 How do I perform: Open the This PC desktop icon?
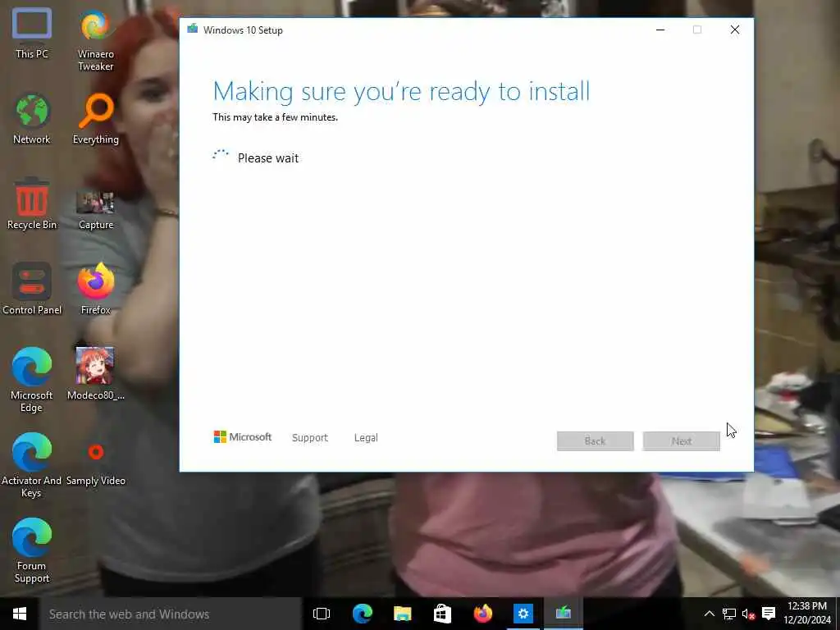coord(32,33)
